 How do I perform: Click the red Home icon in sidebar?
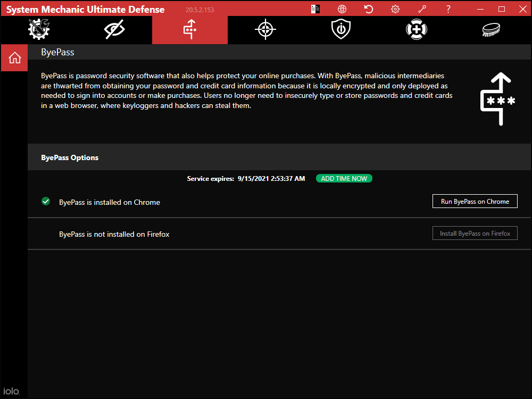tap(14, 58)
